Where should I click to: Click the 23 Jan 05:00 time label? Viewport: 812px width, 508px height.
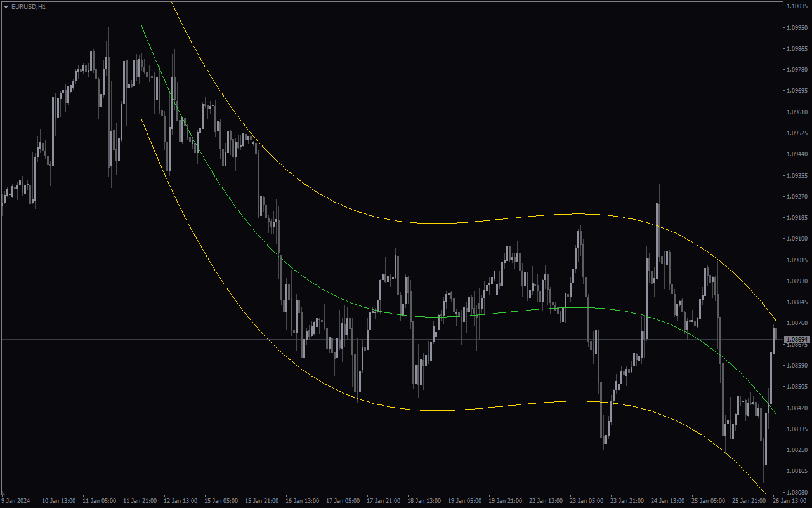click(587, 501)
